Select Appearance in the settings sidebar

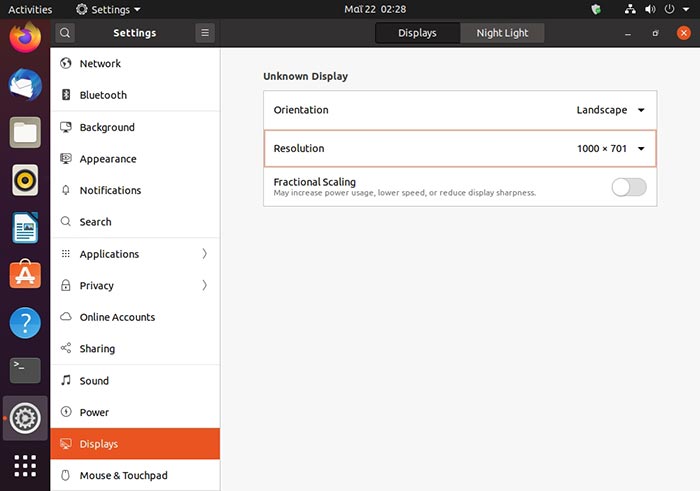135,159
